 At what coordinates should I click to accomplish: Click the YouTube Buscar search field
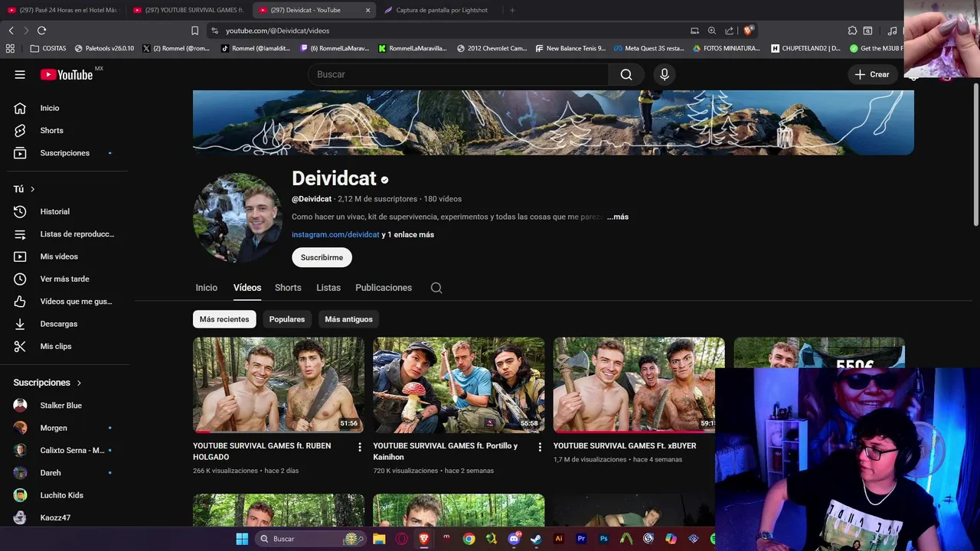click(458, 74)
